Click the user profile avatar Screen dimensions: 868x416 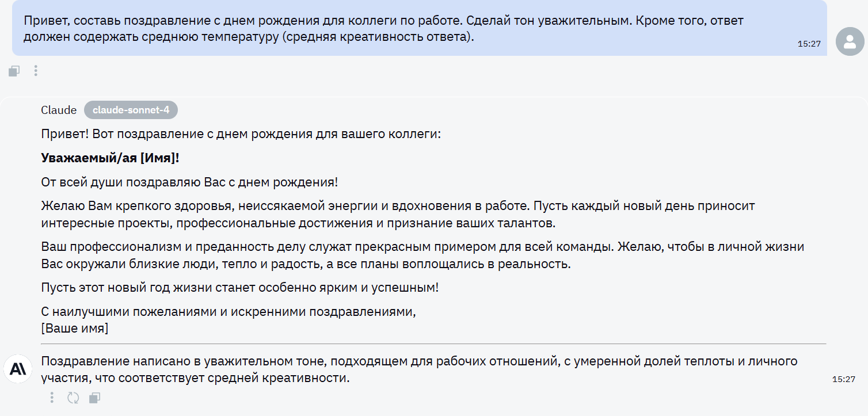pos(850,41)
